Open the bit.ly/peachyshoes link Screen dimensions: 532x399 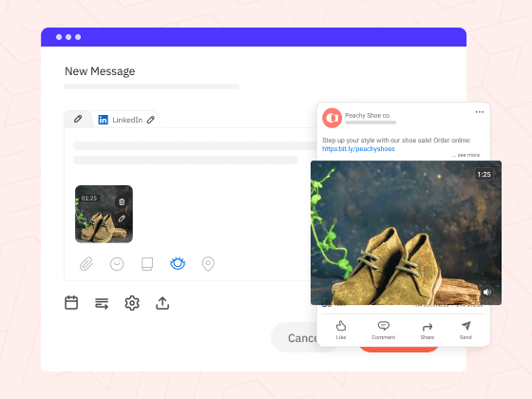click(358, 148)
